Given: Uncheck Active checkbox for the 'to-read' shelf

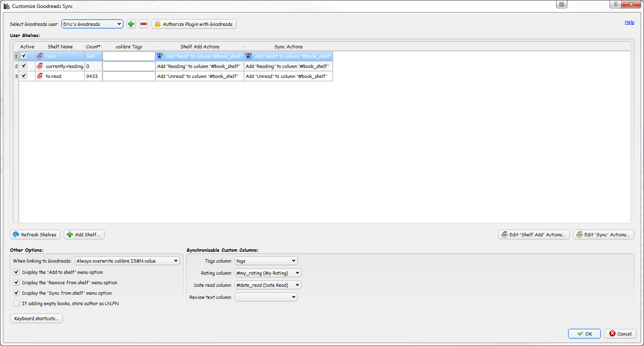Looking at the screenshot, I should click(24, 76).
